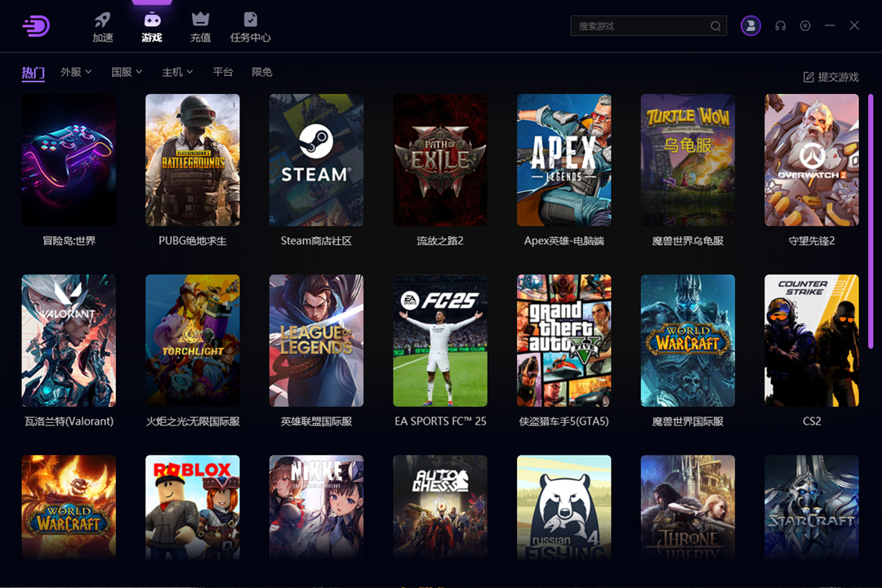Open the Auto Chess game cover
The image size is (882, 588).
(440, 507)
